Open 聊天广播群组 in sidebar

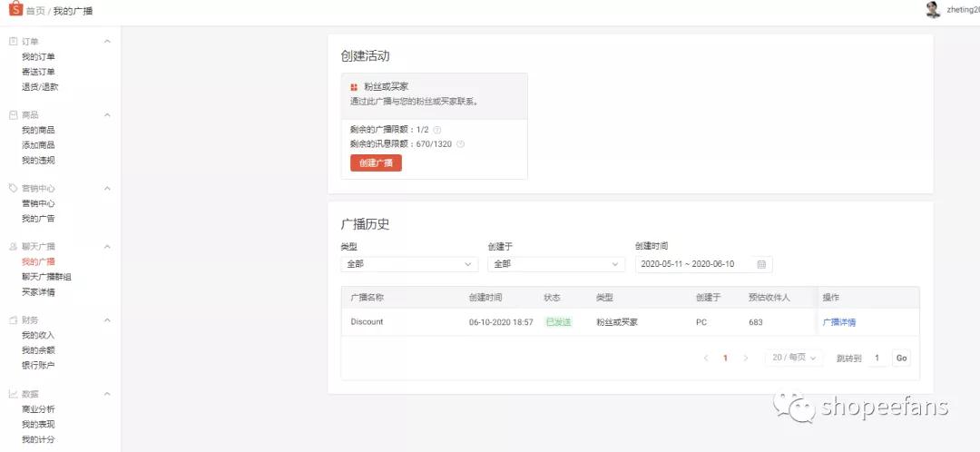point(46,277)
